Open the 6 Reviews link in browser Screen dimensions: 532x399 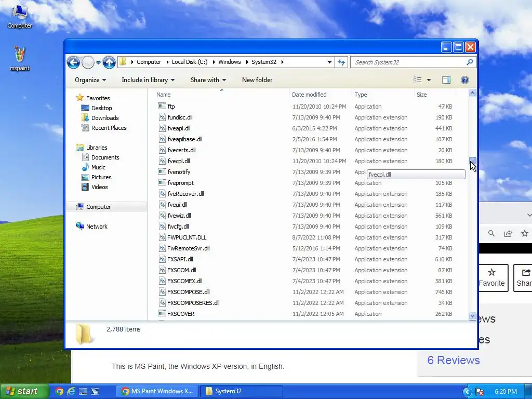pyautogui.click(x=453, y=360)
